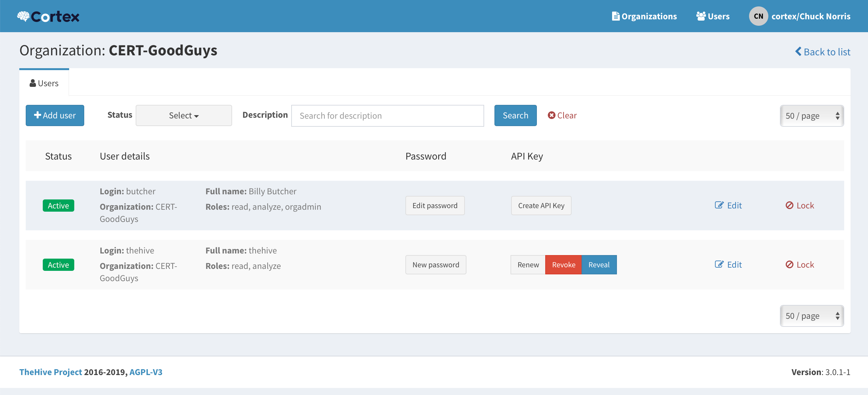
Task: Click the Clear filter icon
Action: coord(552,115)
